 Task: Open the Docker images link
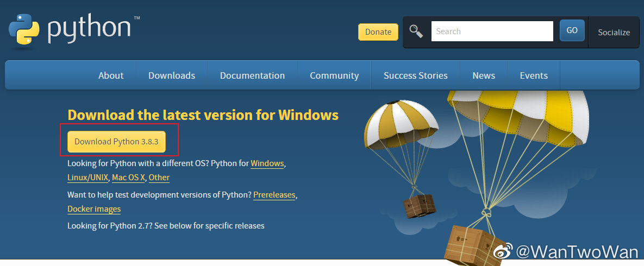(94, 209)
